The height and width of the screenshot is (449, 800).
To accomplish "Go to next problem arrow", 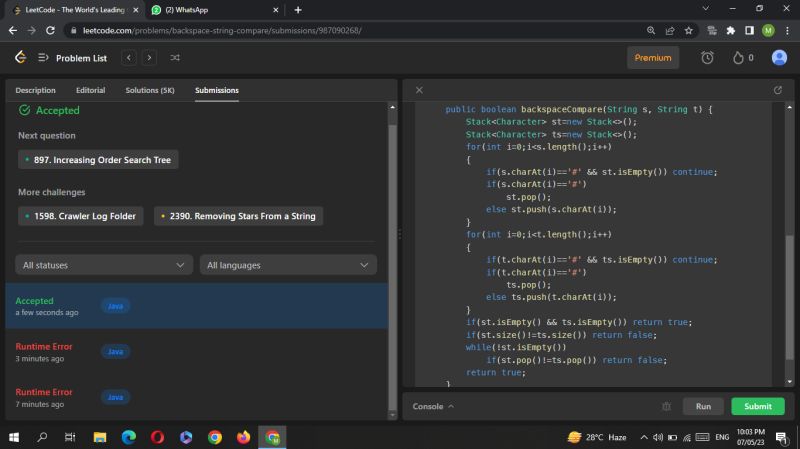I will [x=150, y=58].
